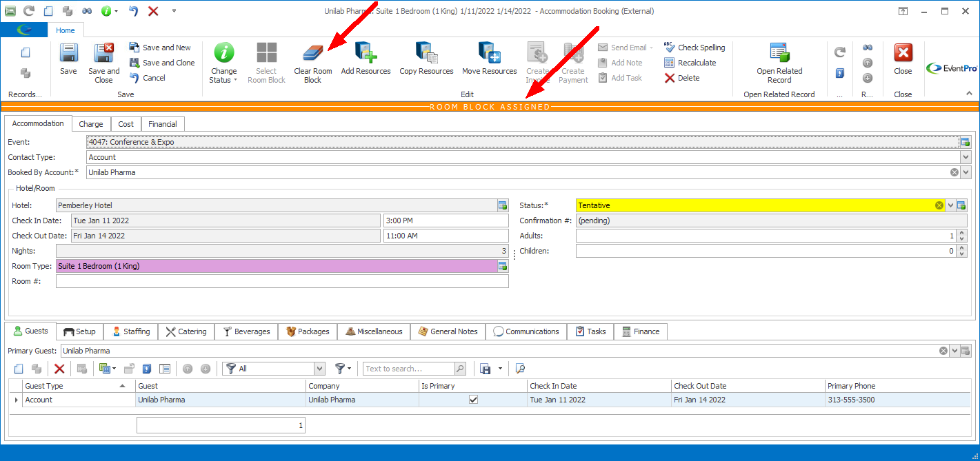Image resolution: width=980 pixels, height=461 pixels.
Task: Switch to the Cost tab
Action: (x=126, y=124)
